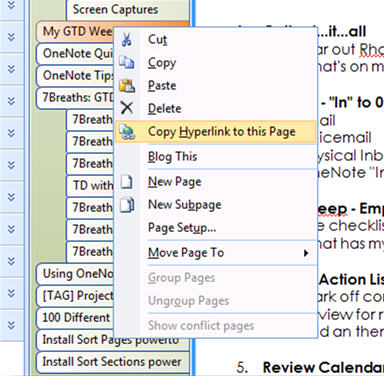Open the Install Sort Pages powerto tab
Image resolution: width=384 pixels, height=376 pixels.
(113, 340)
